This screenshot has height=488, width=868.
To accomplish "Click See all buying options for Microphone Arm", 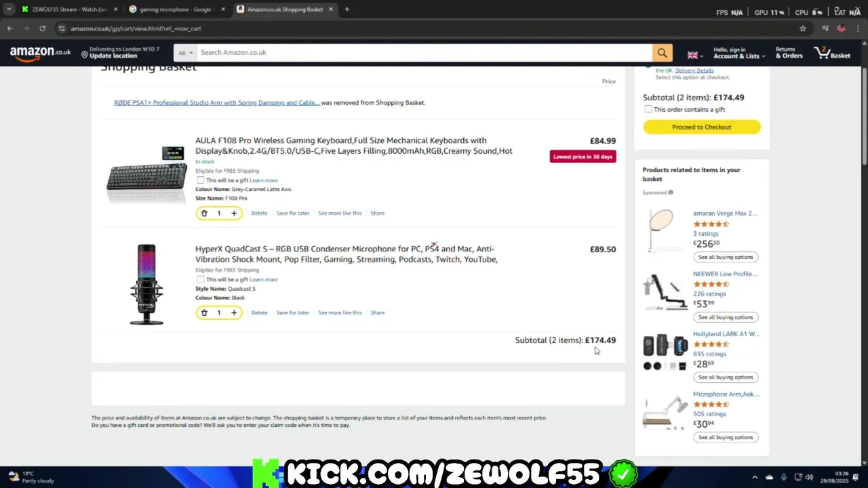I will pyautogui.click(x=726, y=437).
